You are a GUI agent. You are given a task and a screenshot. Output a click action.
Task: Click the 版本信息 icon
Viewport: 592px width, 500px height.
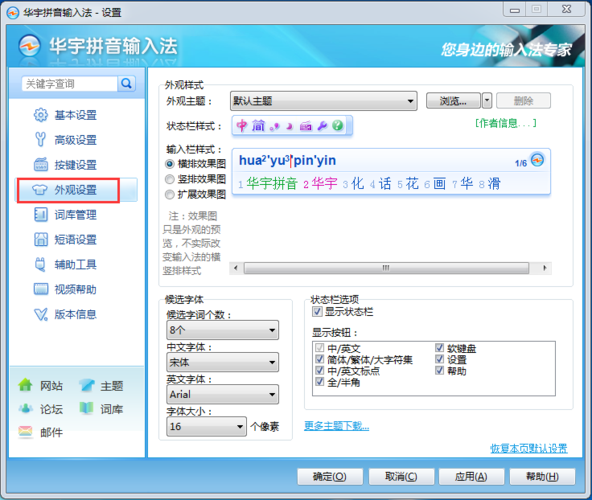click(x=41, y=314)
